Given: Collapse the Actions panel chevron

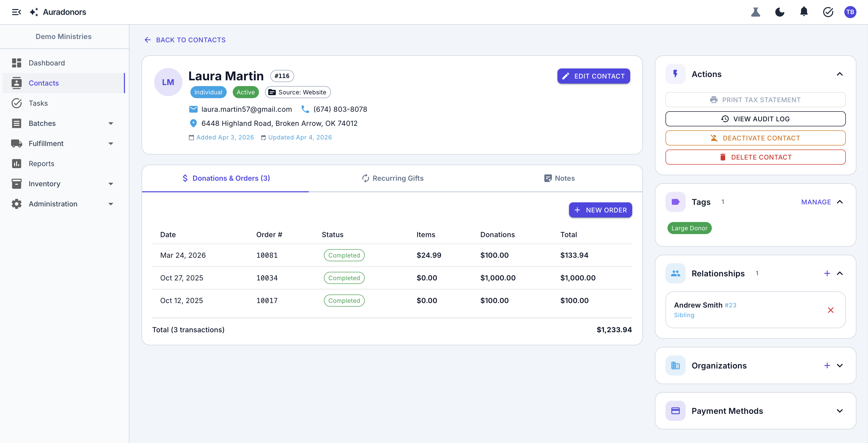Looking at the screenshot, I should [x=840, y=74].
